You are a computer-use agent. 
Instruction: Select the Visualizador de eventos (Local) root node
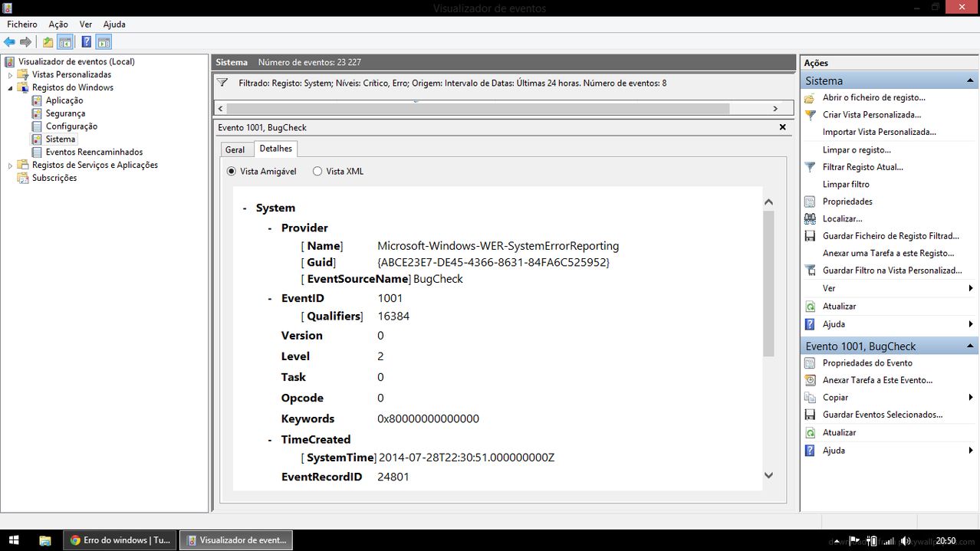pyautogui.click(x=77, y=62)
